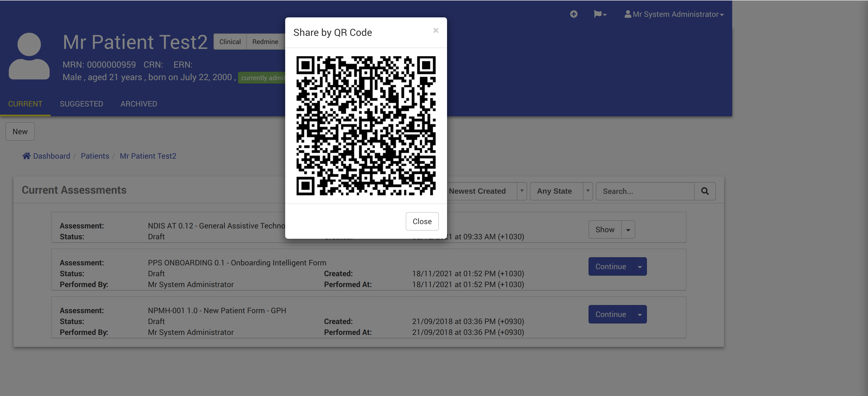Expand NPMH-001 Continue dropdown caret
This screenshot has width=868, height=396.
click(640, 315)
